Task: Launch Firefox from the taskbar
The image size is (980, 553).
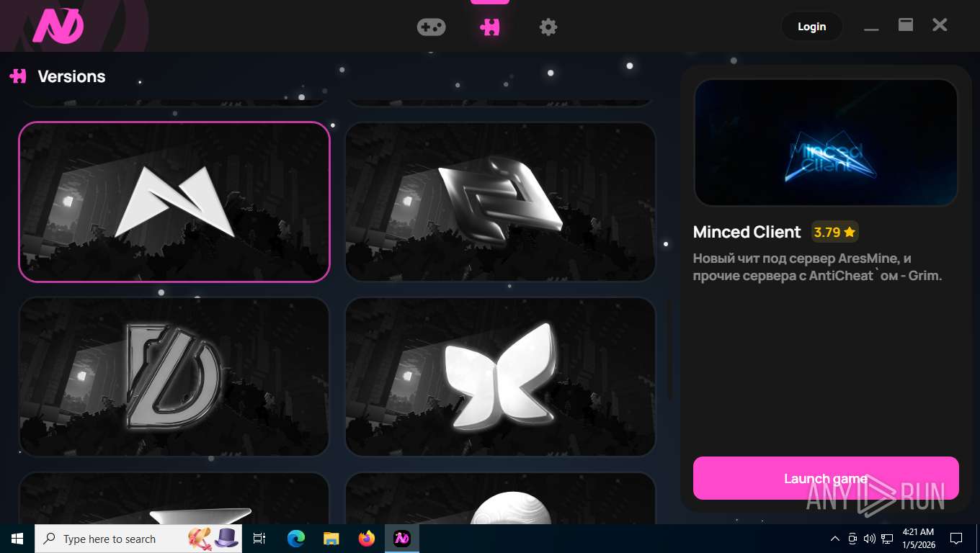Action: [367, 539]
